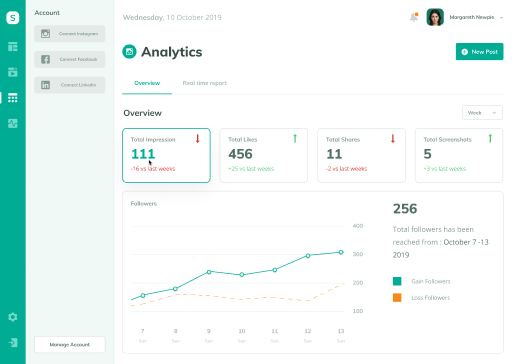Click the green Gain Followers legend swatch
The width and height of the screenshot is (512, 364).
click(397, 281)
